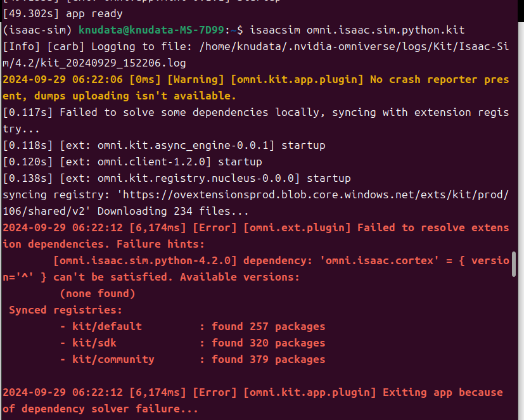
Task: Click the '(none found)' text
Action: [x=97, y=294]
